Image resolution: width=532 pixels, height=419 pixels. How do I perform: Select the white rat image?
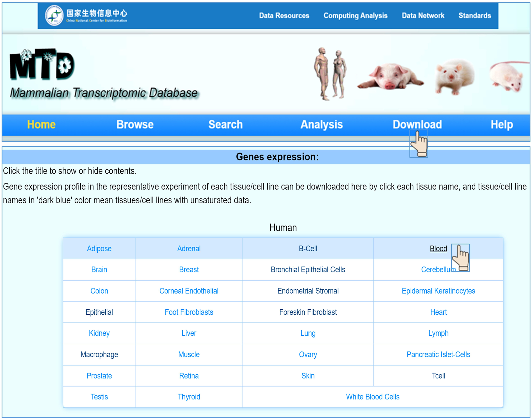point(454,77)
